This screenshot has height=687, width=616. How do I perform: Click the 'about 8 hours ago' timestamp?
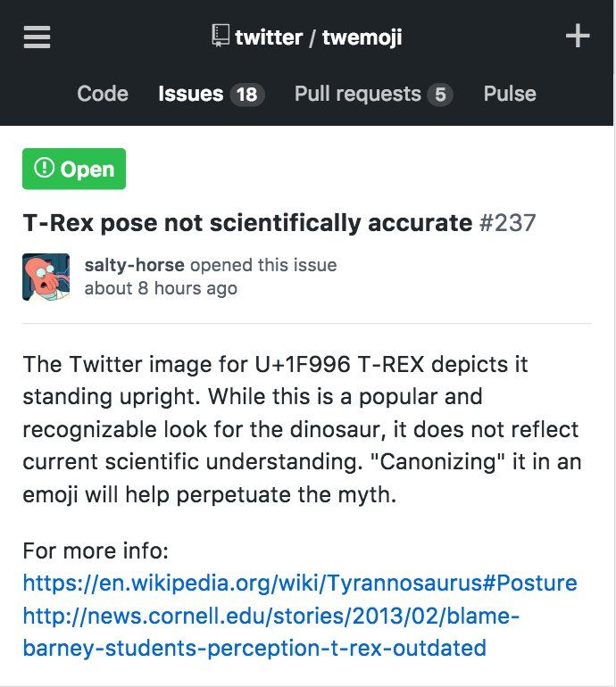(161, 288)
